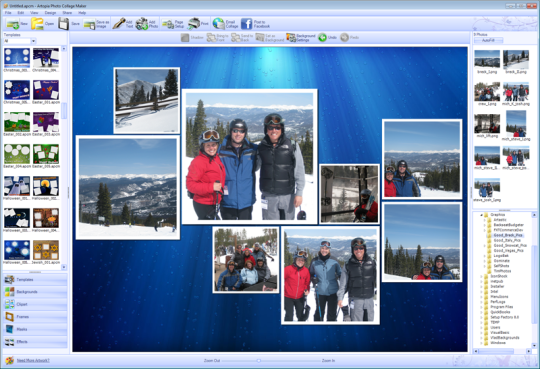Click the green Undo arrow
The height and width of the screenshot is (369, 540).
tap(322, 38)
